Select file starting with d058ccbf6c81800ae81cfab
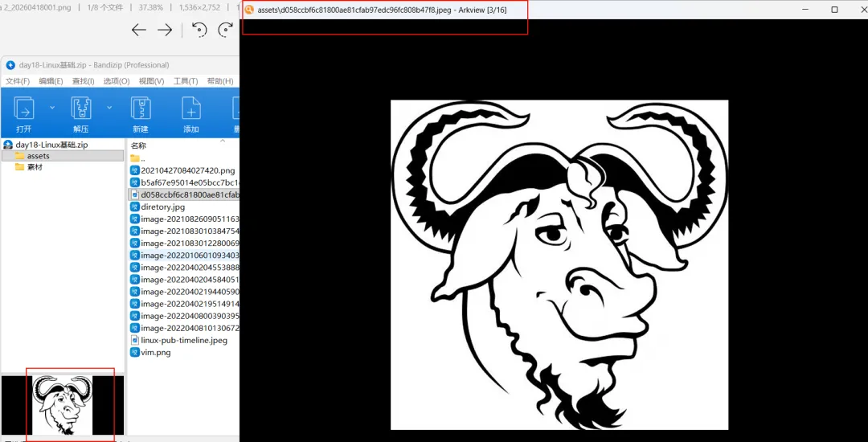Viewport: 868px width, 442px height. (x=190, y=194)
